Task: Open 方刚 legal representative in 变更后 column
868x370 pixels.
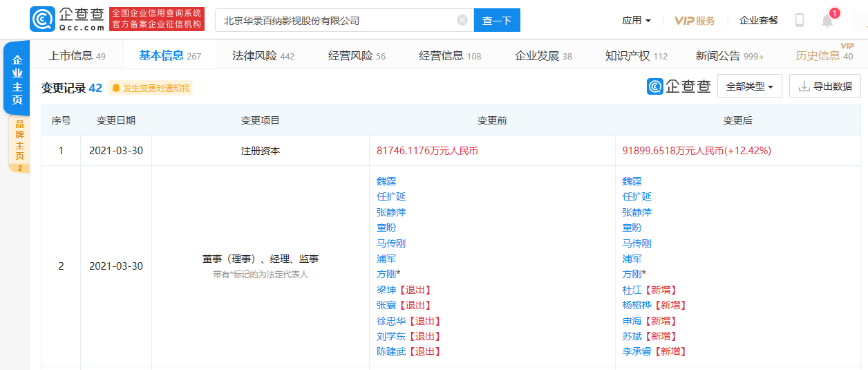Action: (x=632, y=274)
